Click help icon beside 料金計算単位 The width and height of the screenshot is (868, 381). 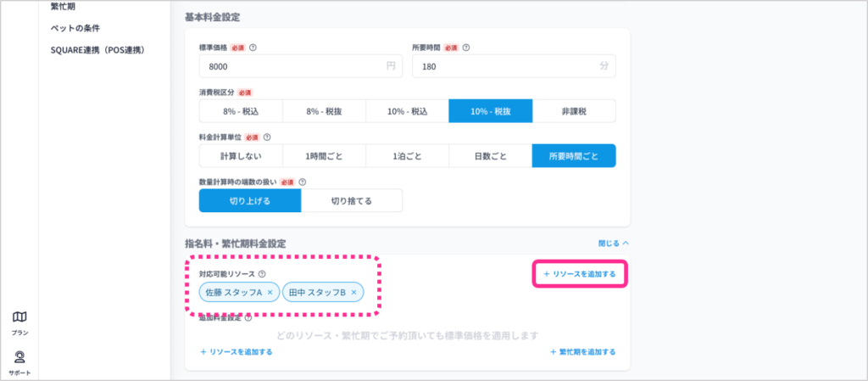(267, 137)
